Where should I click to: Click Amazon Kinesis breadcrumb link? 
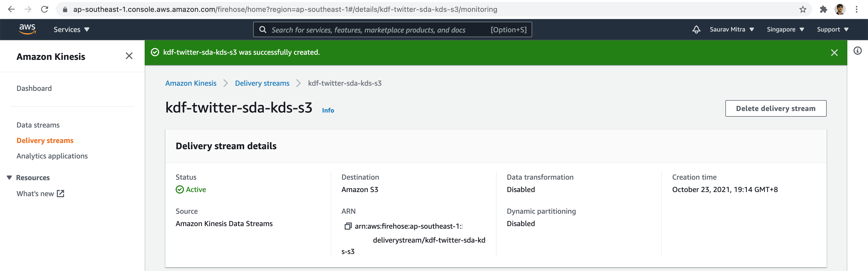[x=191, y=83]
